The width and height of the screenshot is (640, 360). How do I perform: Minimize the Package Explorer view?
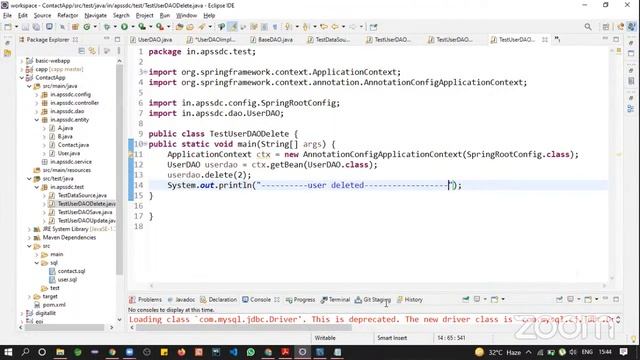pyautogui.click(x=107, y=39)
